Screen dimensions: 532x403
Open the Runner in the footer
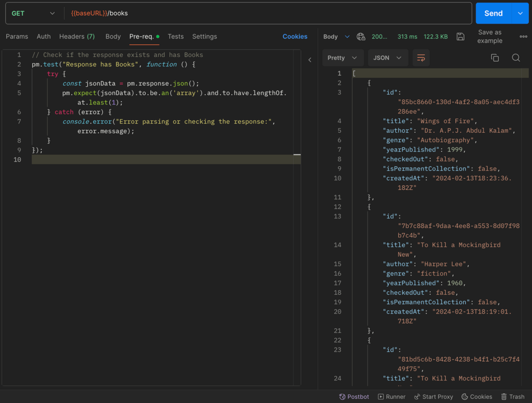[x=392, y=397]
